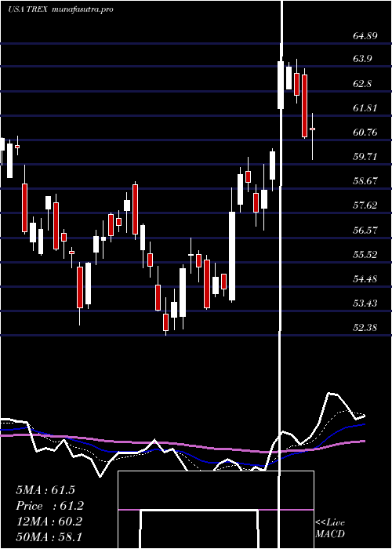Image resolution: width=392 pixels, height=549 pixels.
Task: Click the 56.57 price level label
Action: pyautogui.click(x=365, y=231)
